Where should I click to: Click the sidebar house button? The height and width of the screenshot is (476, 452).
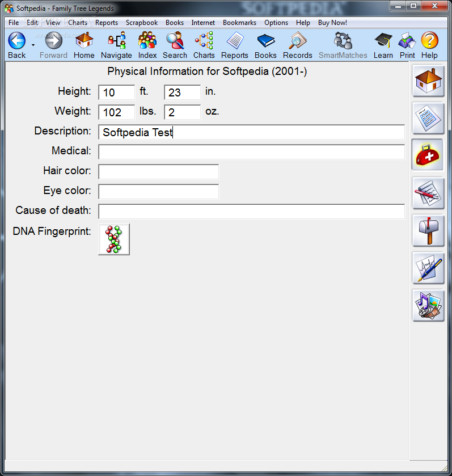click(x=428, y=81)
